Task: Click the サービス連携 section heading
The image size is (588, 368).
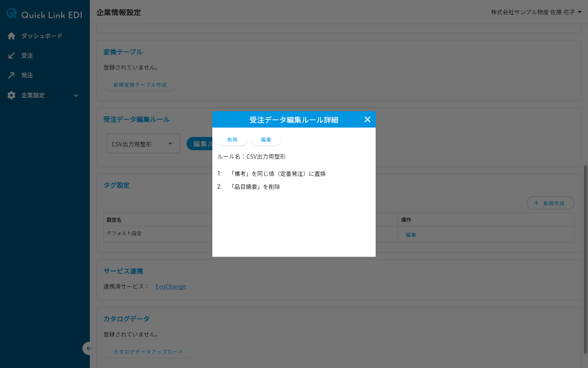Action: click(x=123, y=271)
